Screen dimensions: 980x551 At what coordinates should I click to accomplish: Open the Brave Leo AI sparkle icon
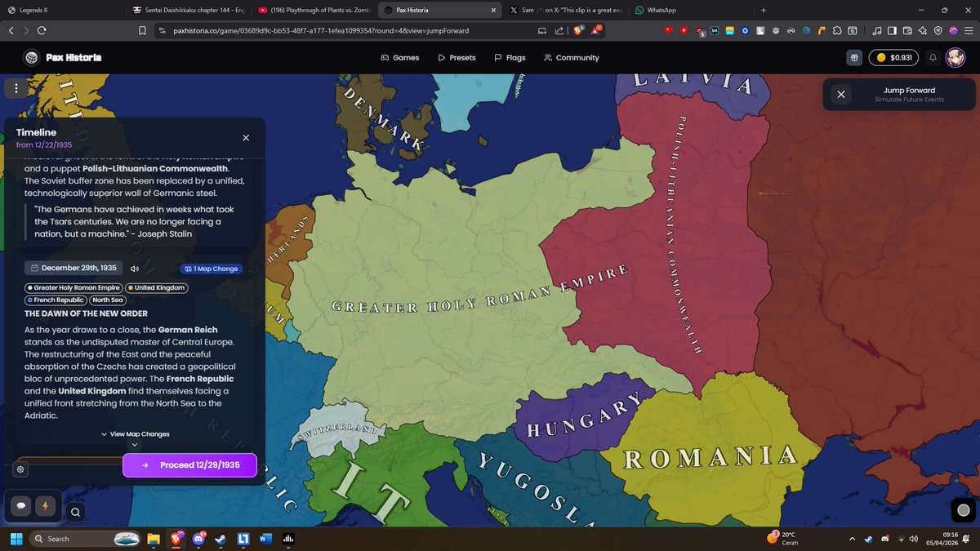[x=923, y=30]
